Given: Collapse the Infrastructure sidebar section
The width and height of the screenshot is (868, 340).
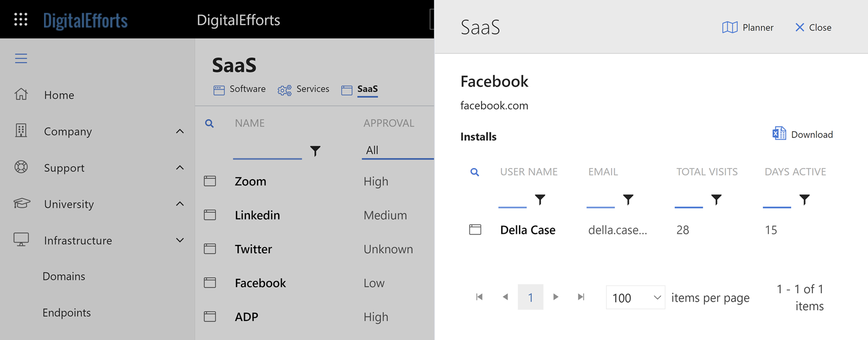Looking at the screenshot, I should click(x=180, y=240).
